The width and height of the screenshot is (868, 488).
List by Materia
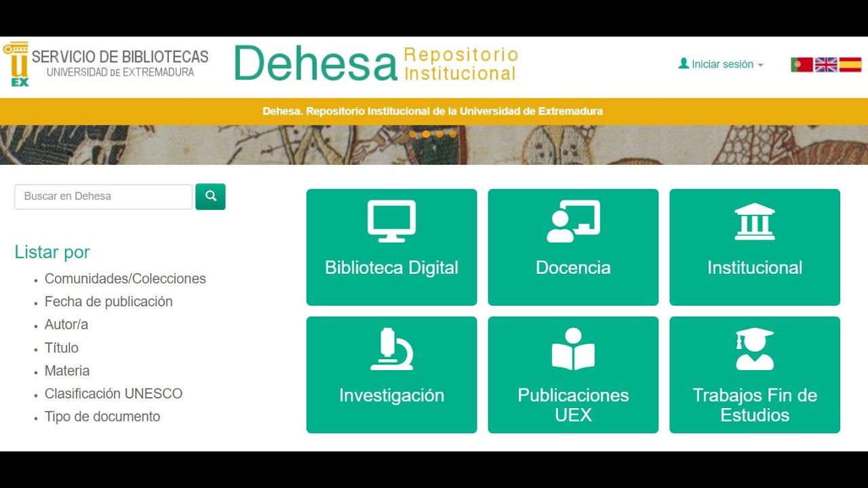coord(67,371)
